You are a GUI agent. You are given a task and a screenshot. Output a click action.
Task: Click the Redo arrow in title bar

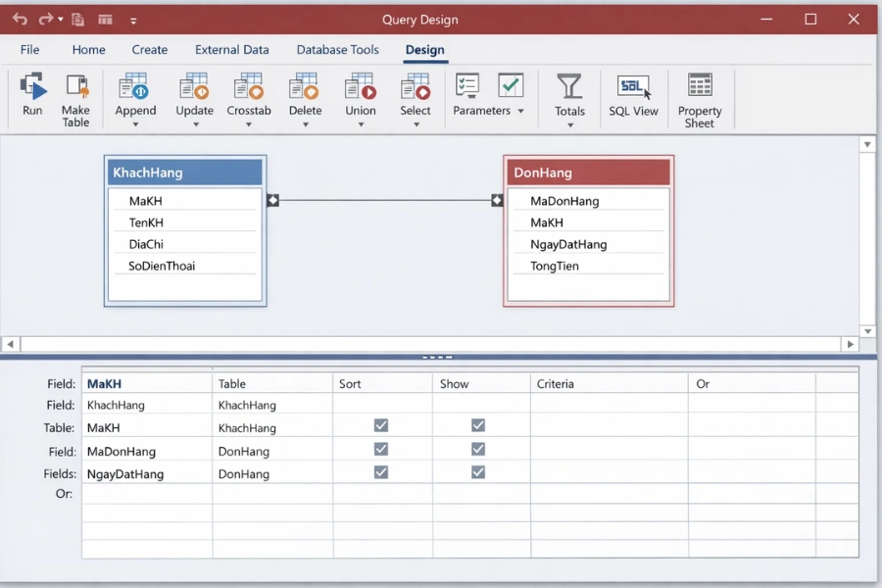[45, 20]
